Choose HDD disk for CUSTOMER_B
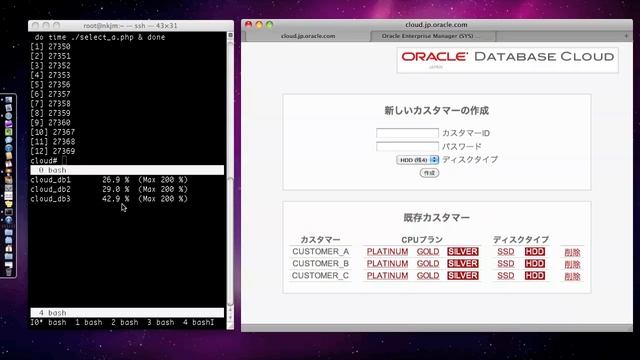Image resolution: width=640 pixels, height=360 pixels. click(x=534, y=264)
